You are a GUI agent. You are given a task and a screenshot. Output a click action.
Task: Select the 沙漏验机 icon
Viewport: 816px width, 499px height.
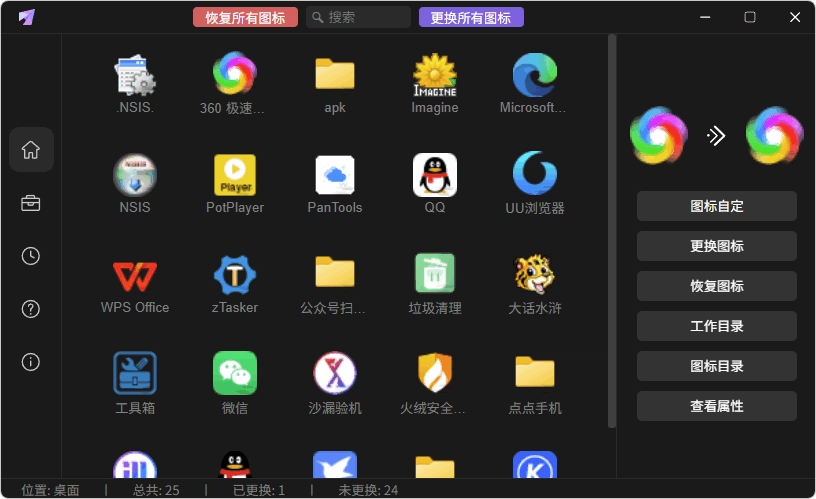click(335, 373)
